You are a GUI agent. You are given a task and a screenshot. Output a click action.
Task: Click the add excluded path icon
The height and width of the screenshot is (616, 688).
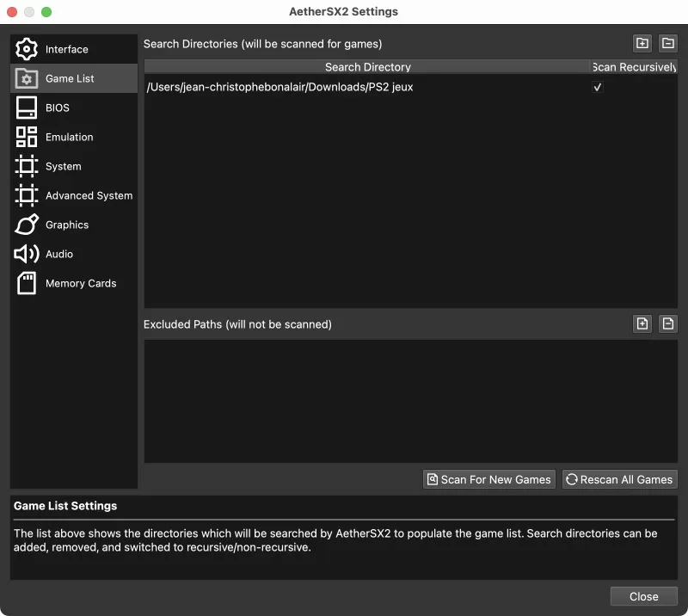pyautogui.click(x=642, y=323)
